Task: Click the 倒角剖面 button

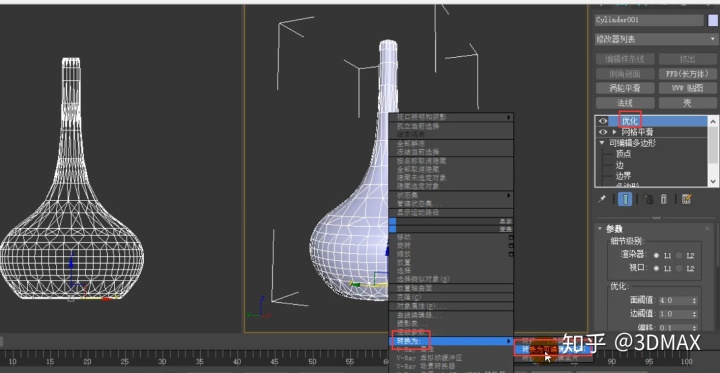Action: [625, 73]
